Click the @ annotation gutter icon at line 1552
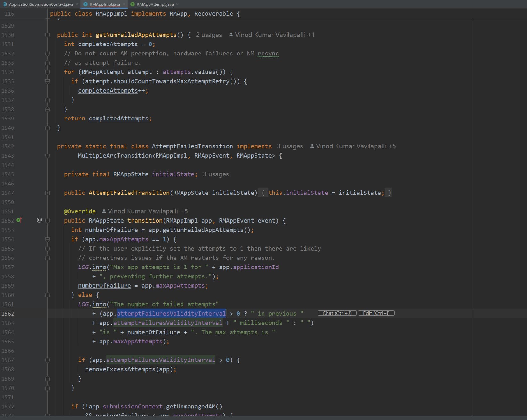 (x=39, y=220)
